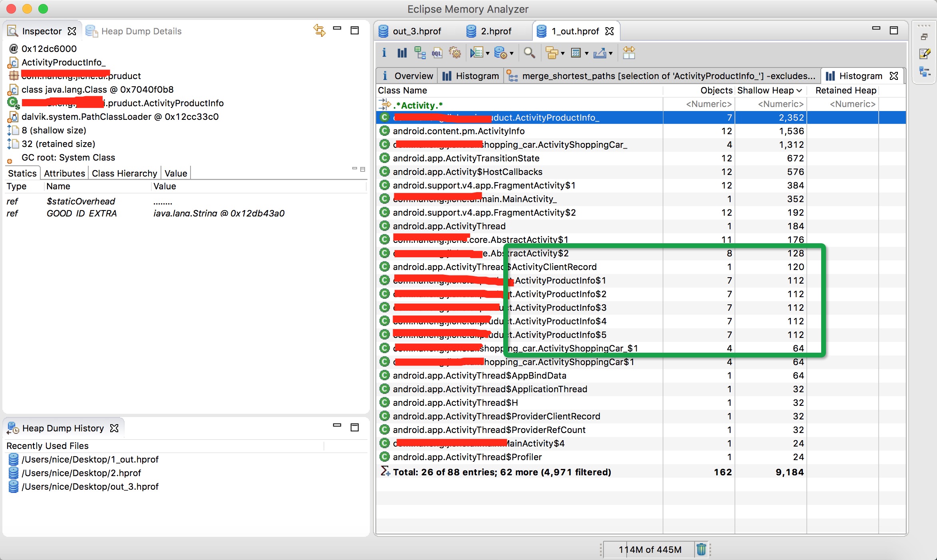The width and height of the screenshot is (937, 560).
Task: Click the heap memory usage 114M of 445M bar
Action: [650, 550]
